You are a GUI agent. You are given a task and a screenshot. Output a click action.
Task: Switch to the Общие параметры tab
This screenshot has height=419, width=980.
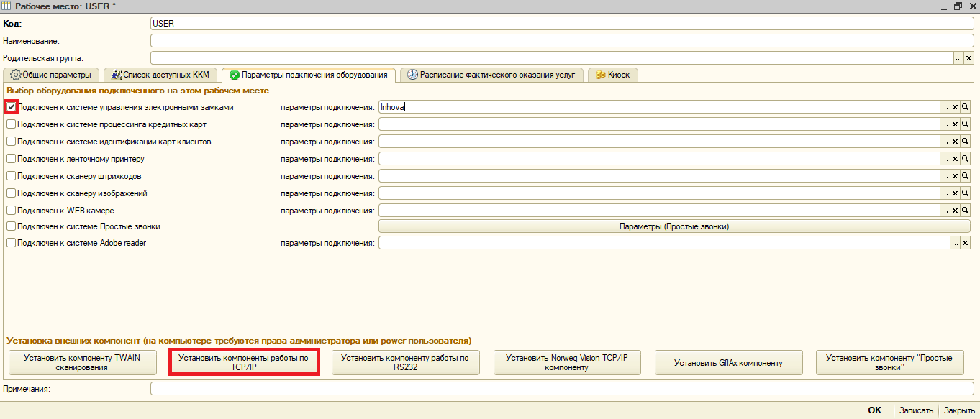pyautogui.click(x=51, y=75)
